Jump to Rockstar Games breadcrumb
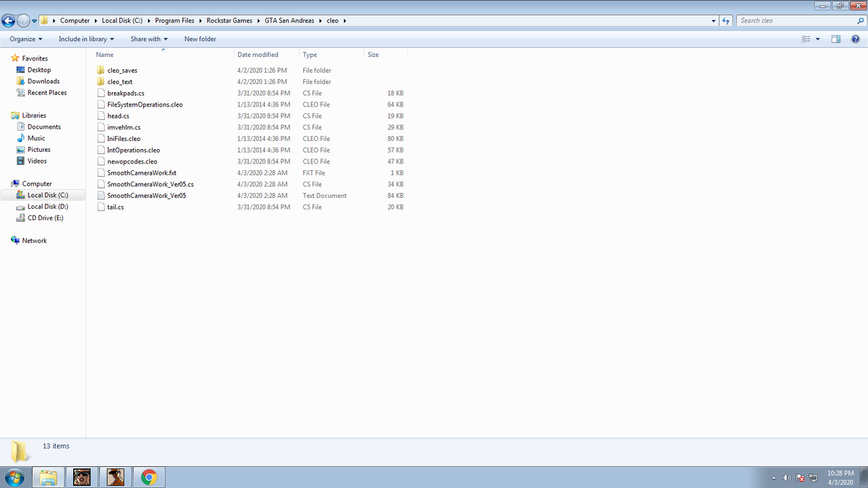The width and height of the screenshot is (868, 488). pyautogui.click(x=229, y=20)
